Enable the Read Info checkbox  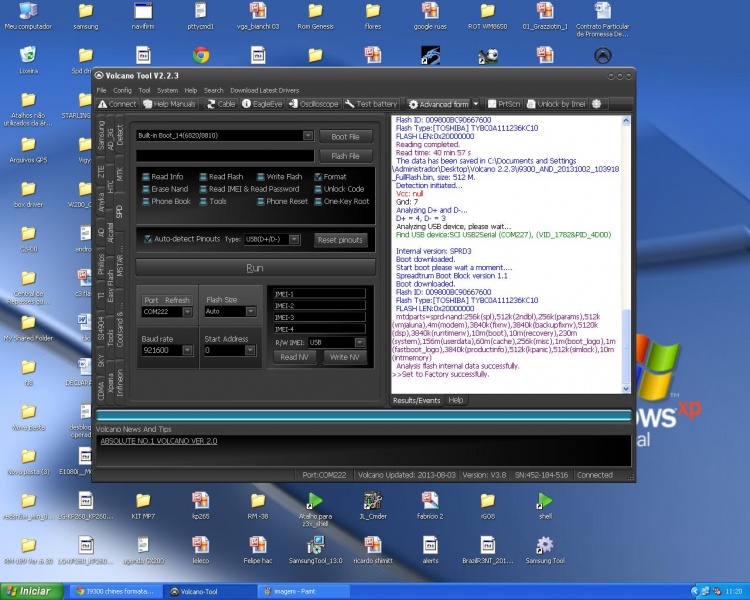pos(146,177)
